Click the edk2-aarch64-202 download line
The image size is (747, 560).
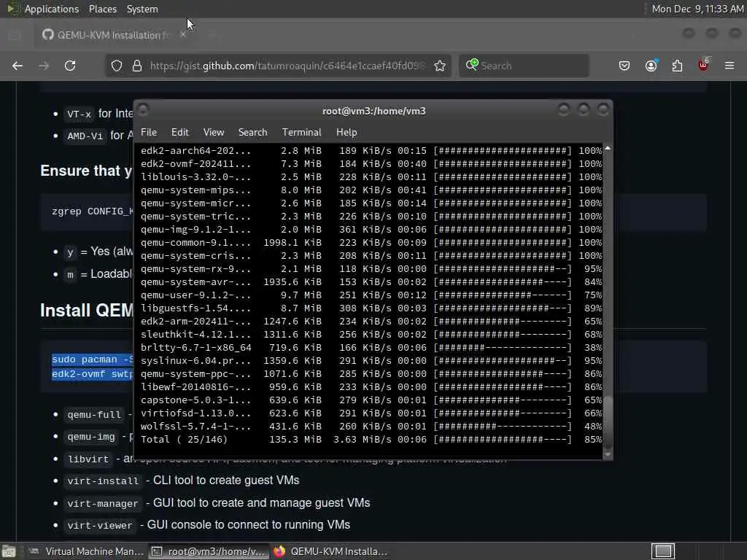[371, 150]
